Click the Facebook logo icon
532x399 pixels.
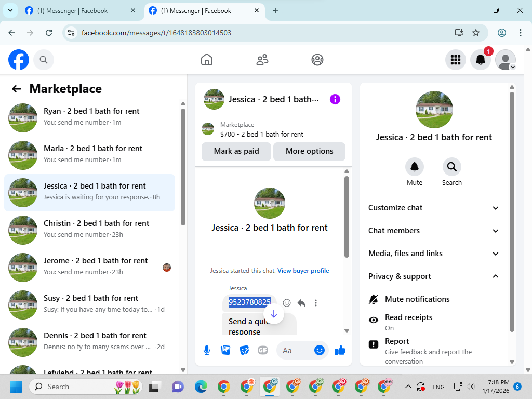(x=19, y=60)
